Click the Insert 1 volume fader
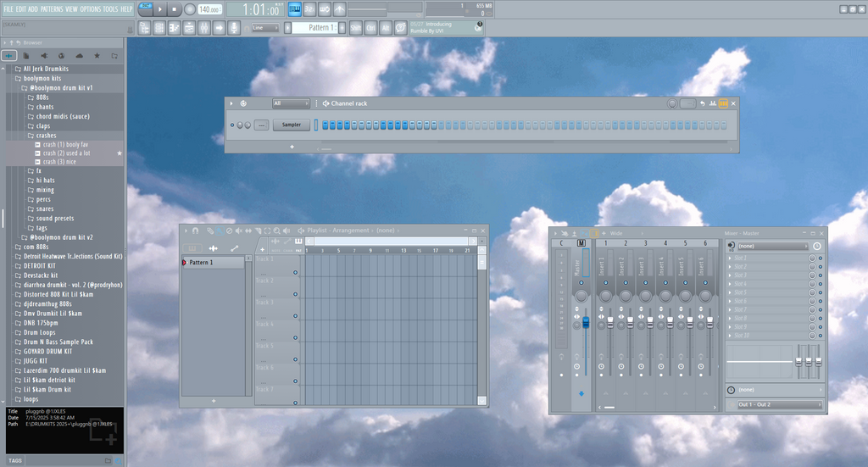Image resolution: width=868 pixels, height=467 pixels. tap(610, 323)
